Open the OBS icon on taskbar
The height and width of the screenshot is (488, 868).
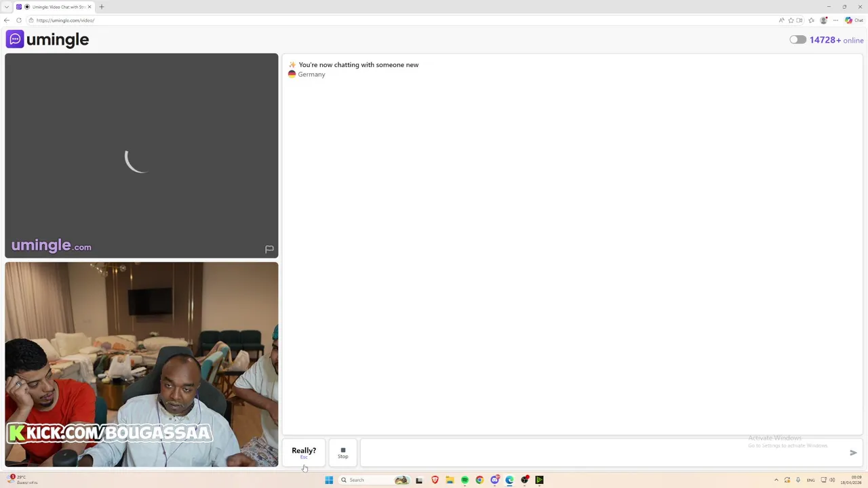[524, 480]
